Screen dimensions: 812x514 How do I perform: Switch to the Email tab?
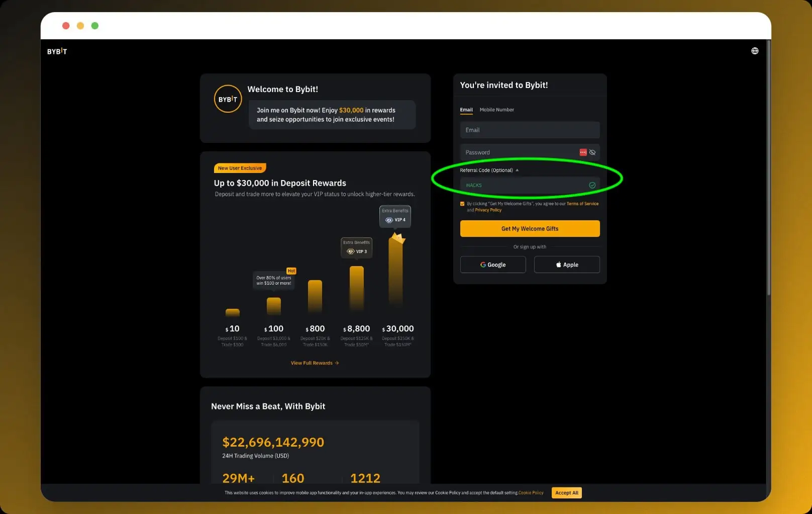[x=466, y=110]
